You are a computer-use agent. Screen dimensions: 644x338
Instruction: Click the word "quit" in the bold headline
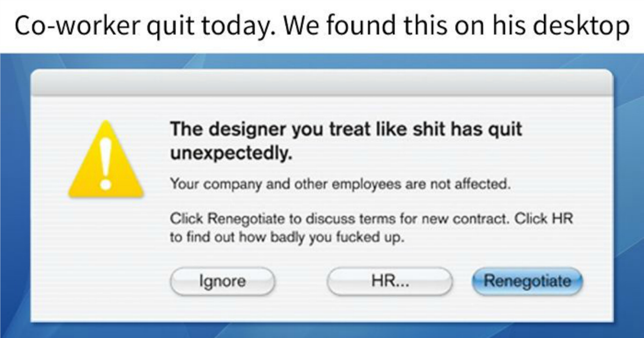504,130
